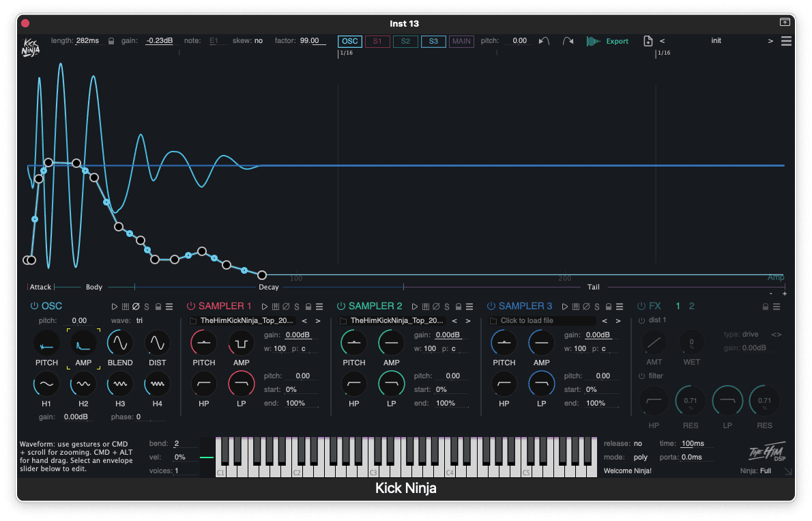This screenshot has width=812, height=521.
Task: Solo the Sampler 2 layer
Action: click(x=447, y=307)
